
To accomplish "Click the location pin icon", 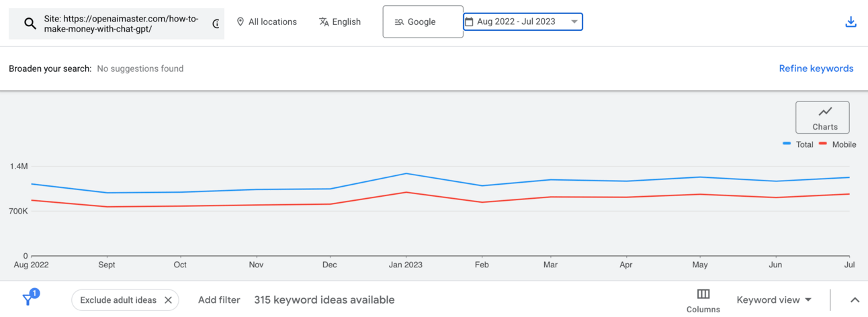I will point(241,22).
